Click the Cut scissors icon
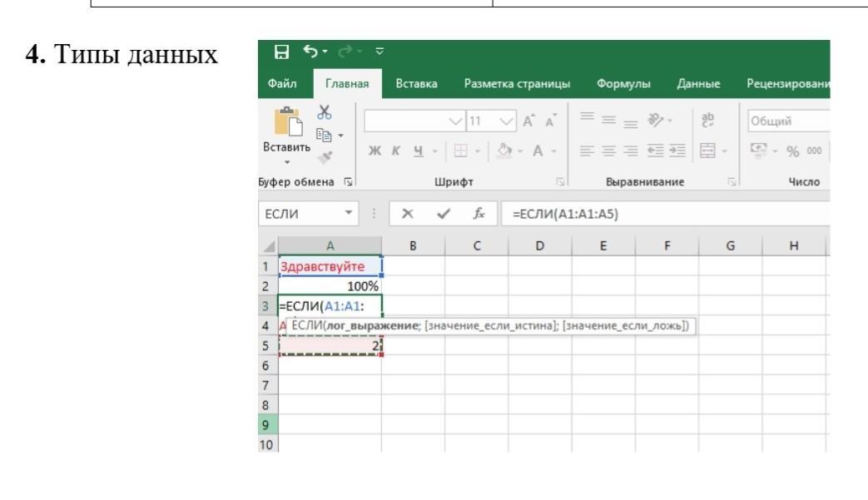Image resolution: width=868 pixels, height=500 pixels. point(325,112)
